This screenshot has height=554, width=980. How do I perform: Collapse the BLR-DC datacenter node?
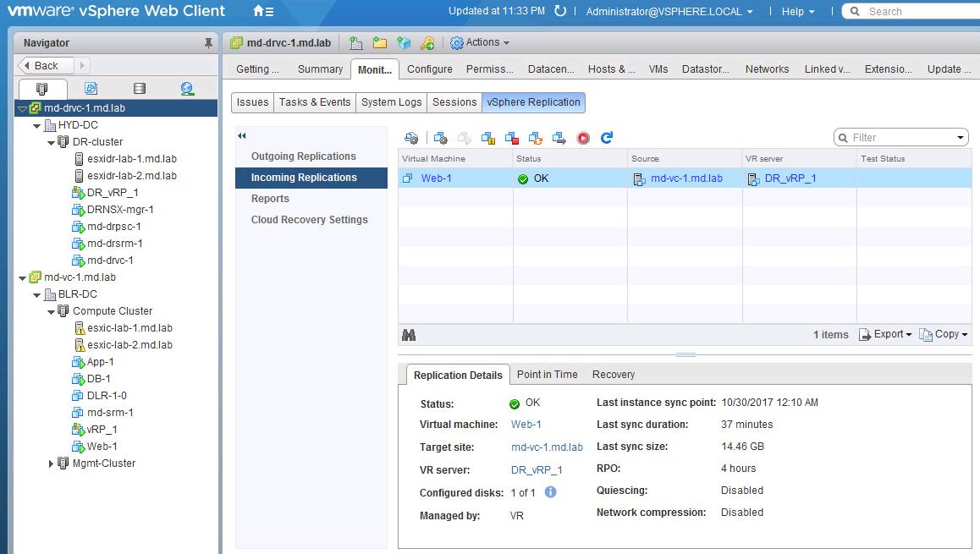(x=37, y=295)
